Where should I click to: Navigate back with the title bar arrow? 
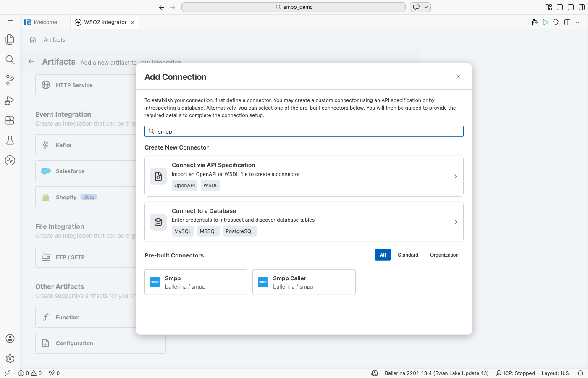(x=162, y=7)
